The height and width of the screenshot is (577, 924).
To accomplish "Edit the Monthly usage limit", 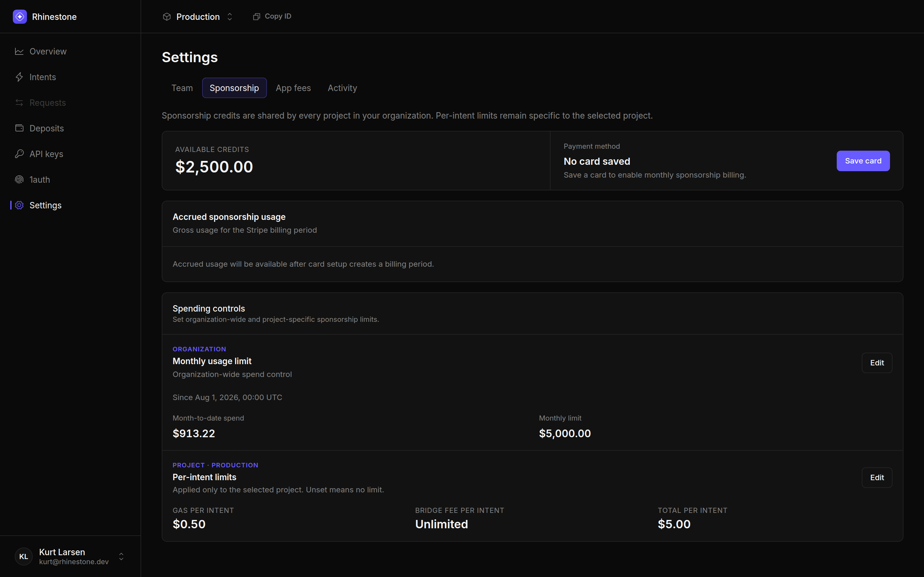I will pos(877,363).
